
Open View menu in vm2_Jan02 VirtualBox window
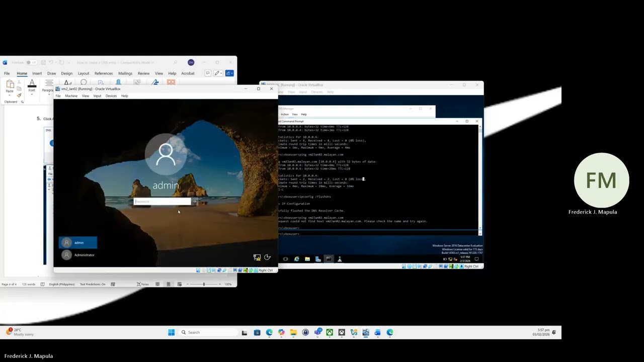pos(86,96)
